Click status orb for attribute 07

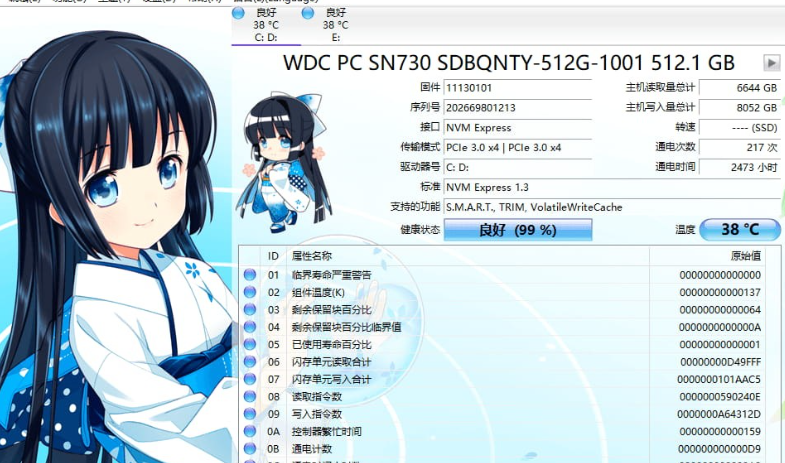(250, 379)
